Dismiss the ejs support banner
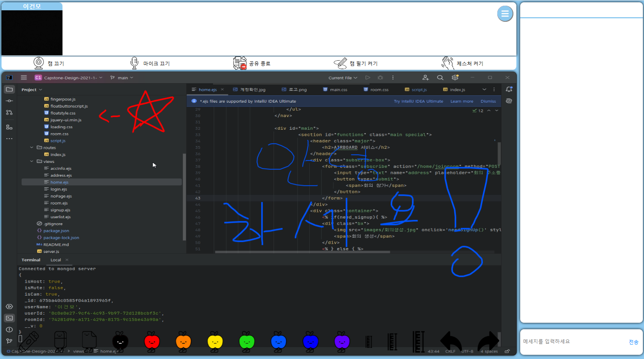Screen dimensions: 644x359 click(488, 101)
